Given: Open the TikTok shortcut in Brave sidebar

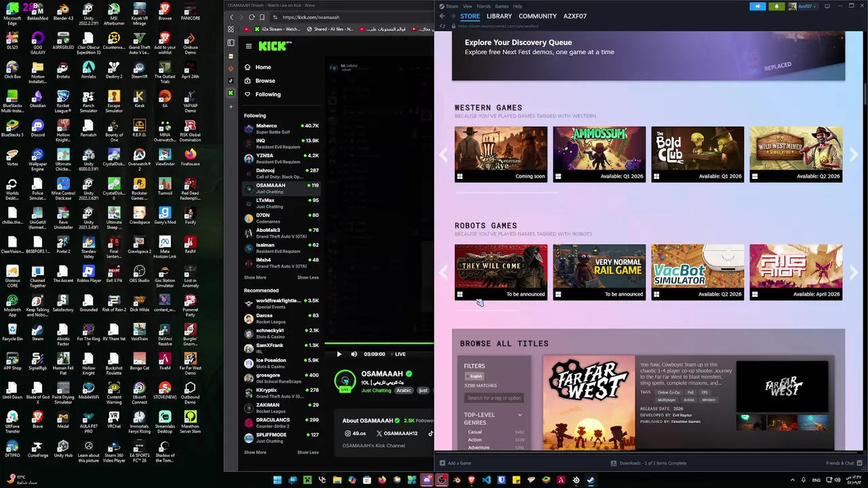Looking at the screenshot, I should click(231, 81).
